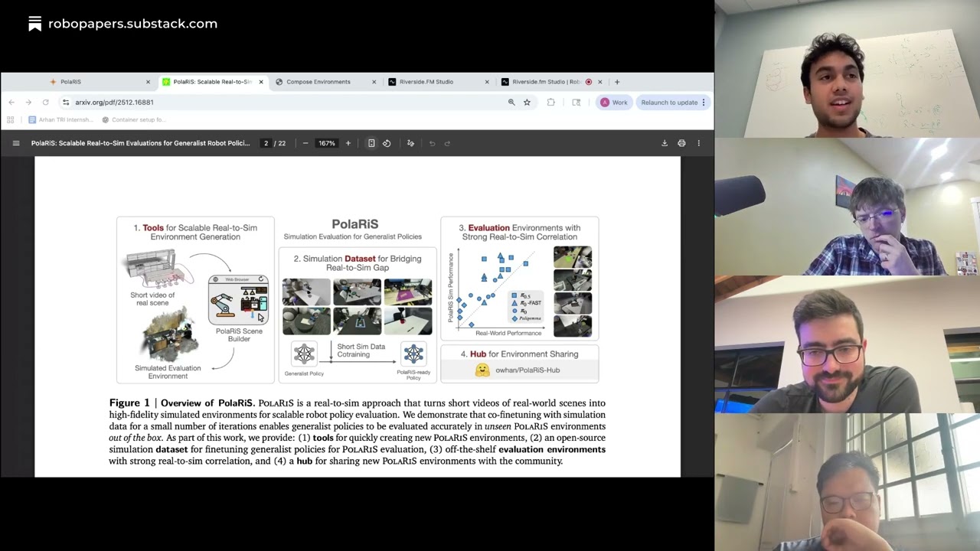
Task: Click the 'Generalist Policy' label
Action: [304, 373]
